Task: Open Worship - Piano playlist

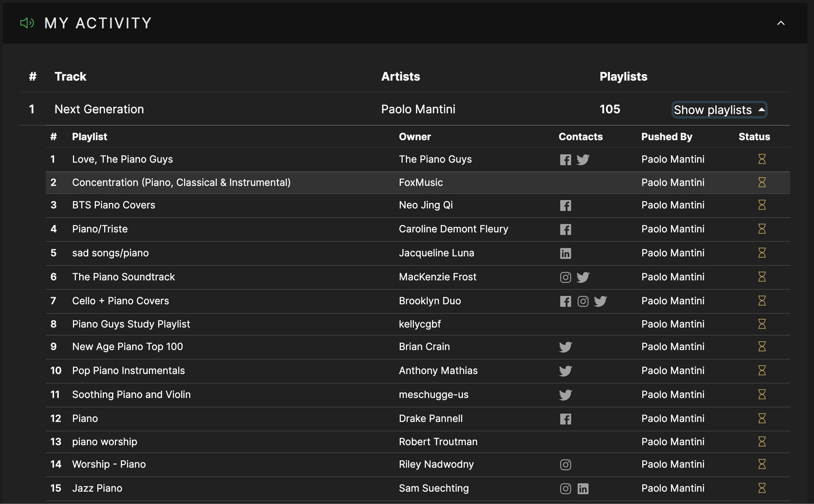Action: click(x=109, y=464)
